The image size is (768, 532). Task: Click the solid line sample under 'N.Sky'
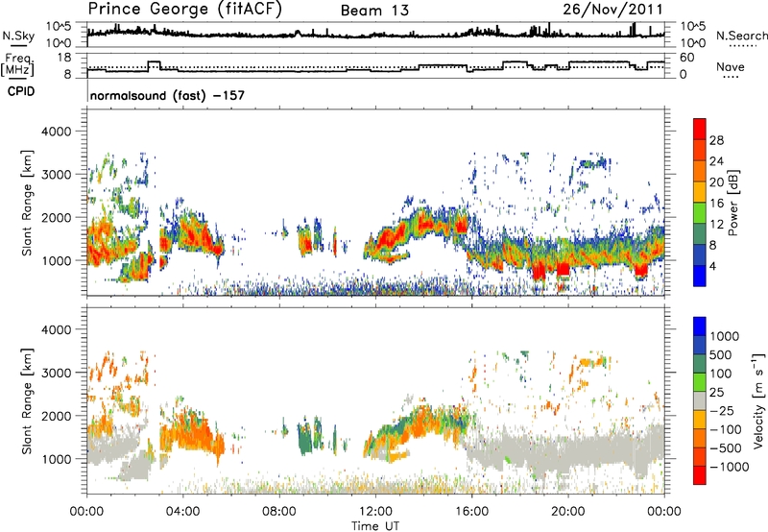pyautogui.click(x=18, y=45)
